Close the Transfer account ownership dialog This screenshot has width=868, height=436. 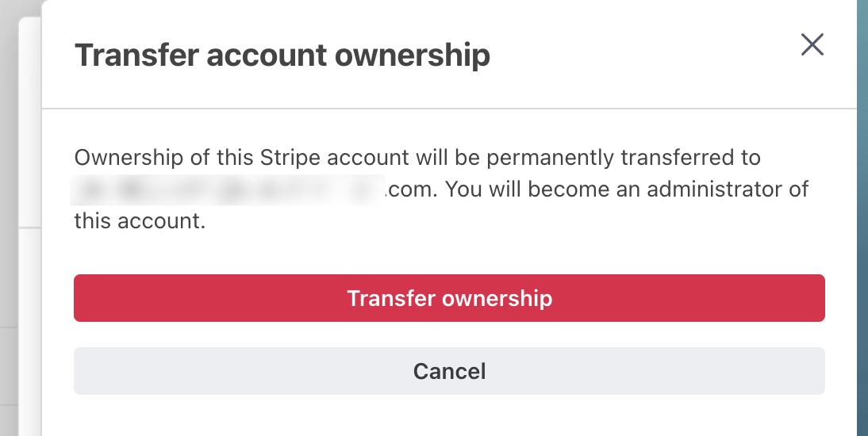tap(812, 45)
